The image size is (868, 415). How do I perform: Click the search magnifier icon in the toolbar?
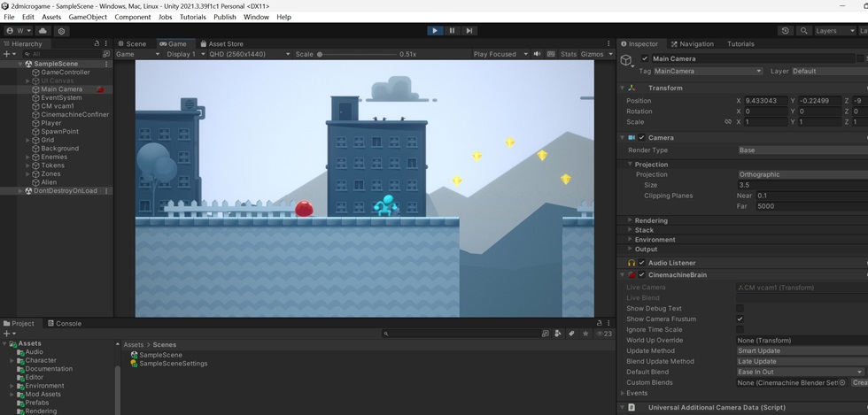point(804,31)
